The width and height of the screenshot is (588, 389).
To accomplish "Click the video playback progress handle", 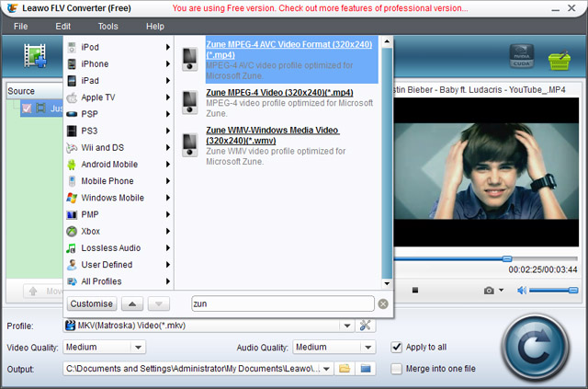I will point(507,258).
